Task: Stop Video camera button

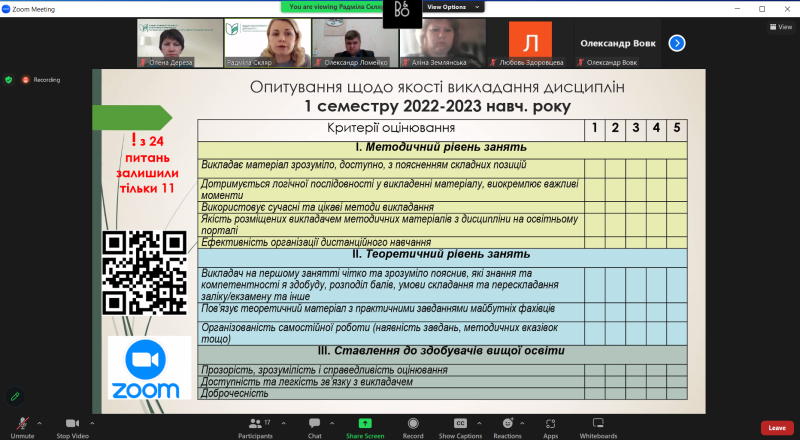Action: (x=72, y=428)
